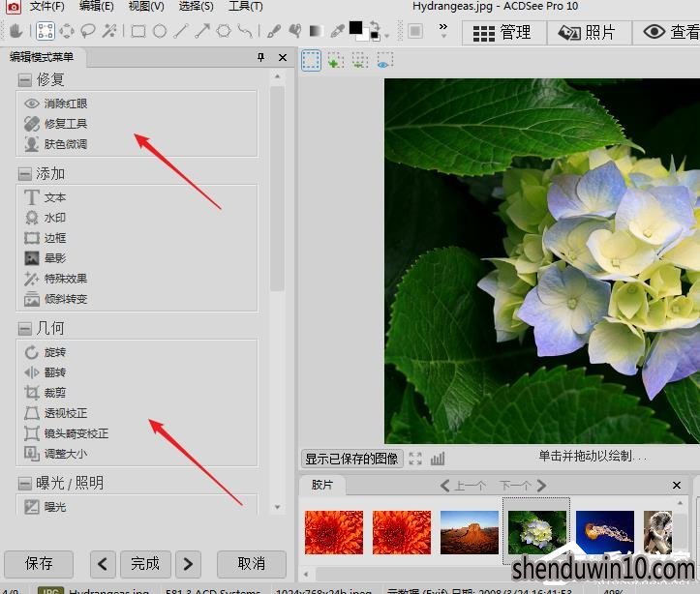Open Skin Tune tool
The image size is (700, 594).
(x=56, y=144)
